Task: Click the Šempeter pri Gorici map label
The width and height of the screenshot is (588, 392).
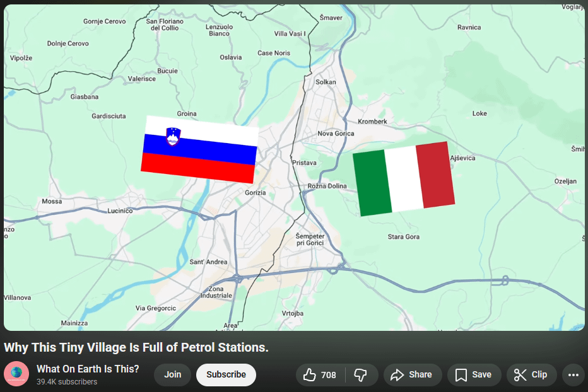Action: click(x=310, y=239)
